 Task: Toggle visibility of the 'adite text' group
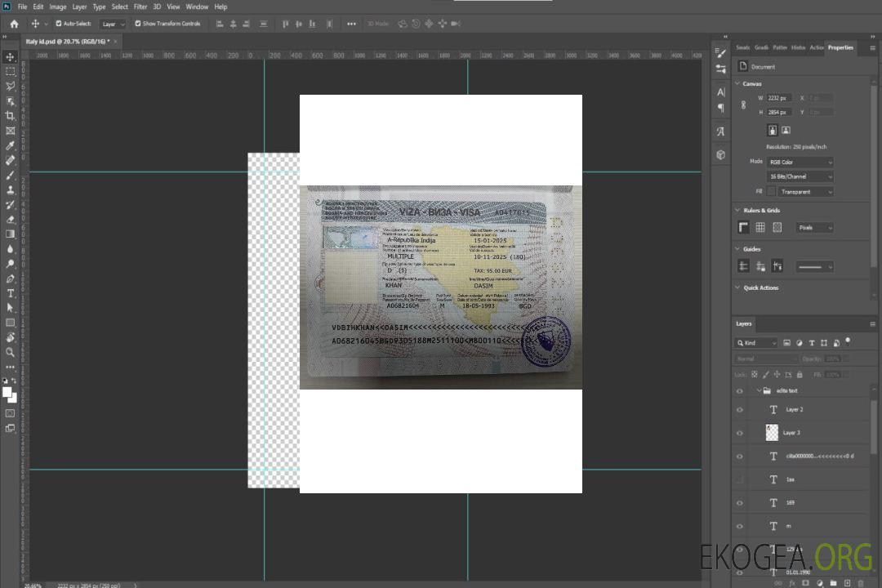[740, 390]
